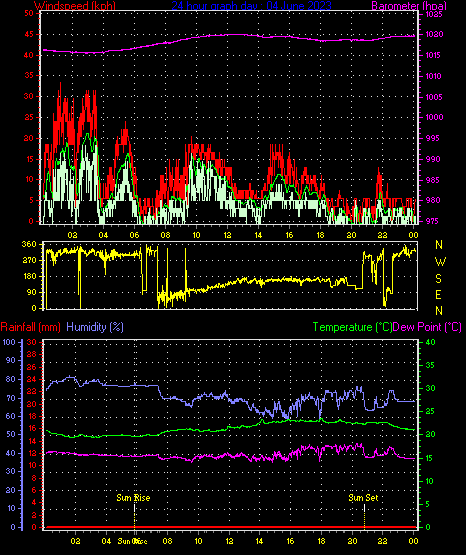Click the W compass direction label
This screenshot has width=466, height=555.
tap(440, 262)
